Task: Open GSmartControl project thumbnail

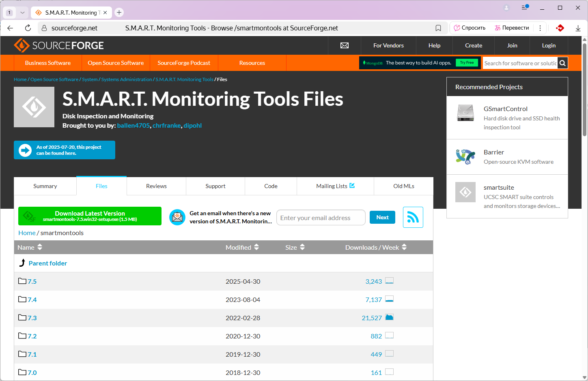Action: pos(465,113)
